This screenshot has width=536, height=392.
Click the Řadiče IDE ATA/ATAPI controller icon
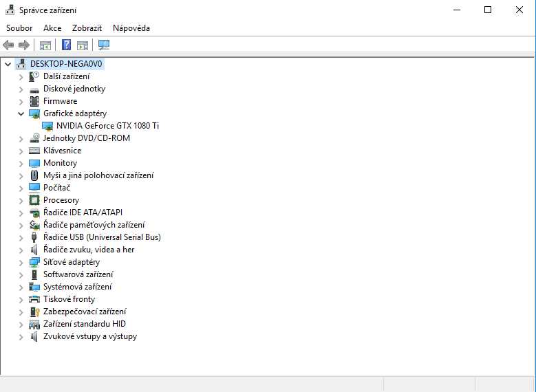34,213
